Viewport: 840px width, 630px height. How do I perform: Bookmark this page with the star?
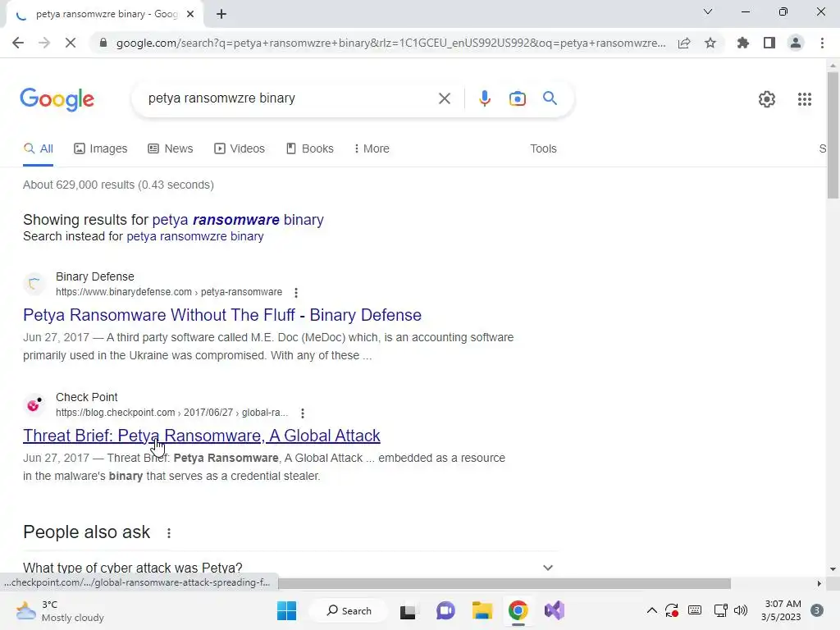click(x=710, y=43)
